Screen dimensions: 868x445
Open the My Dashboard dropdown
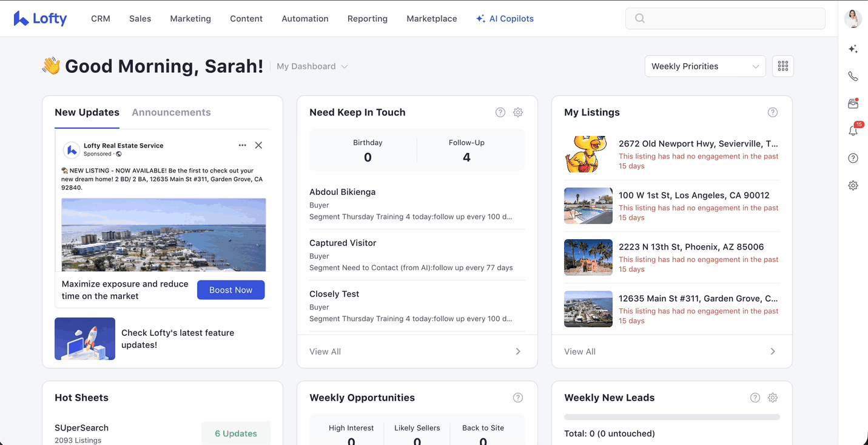(312, 67)
